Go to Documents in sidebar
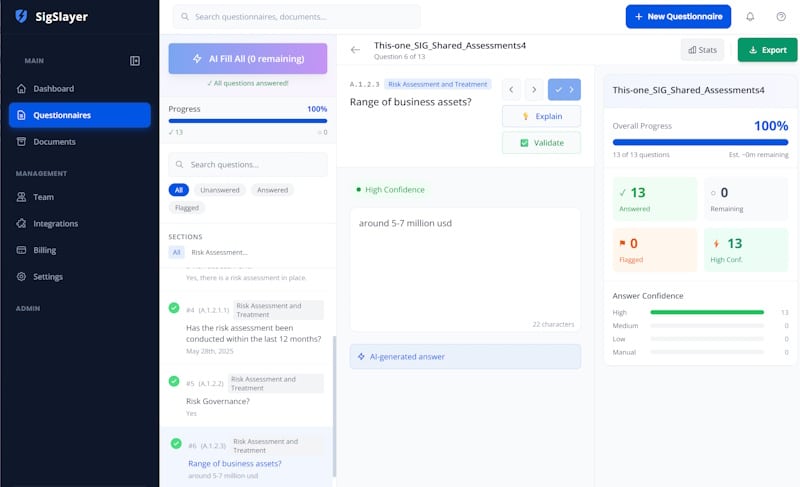The height and width of the screenshot is (487, 800). tap(80, 142)
